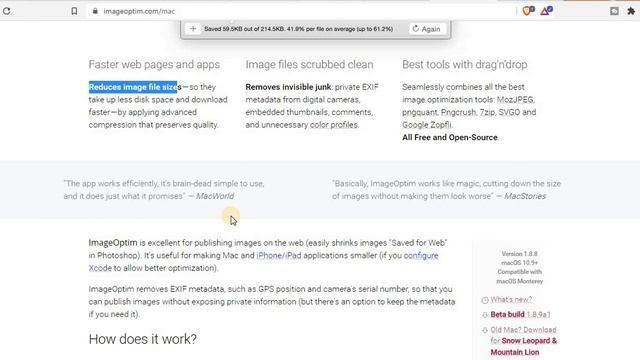Bookmark this page using the bookmark icon

click(x=74, y=11)
